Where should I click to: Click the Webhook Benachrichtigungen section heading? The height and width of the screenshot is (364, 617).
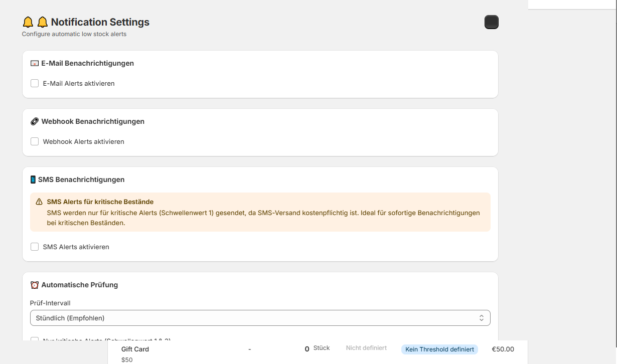pos(93,122)
